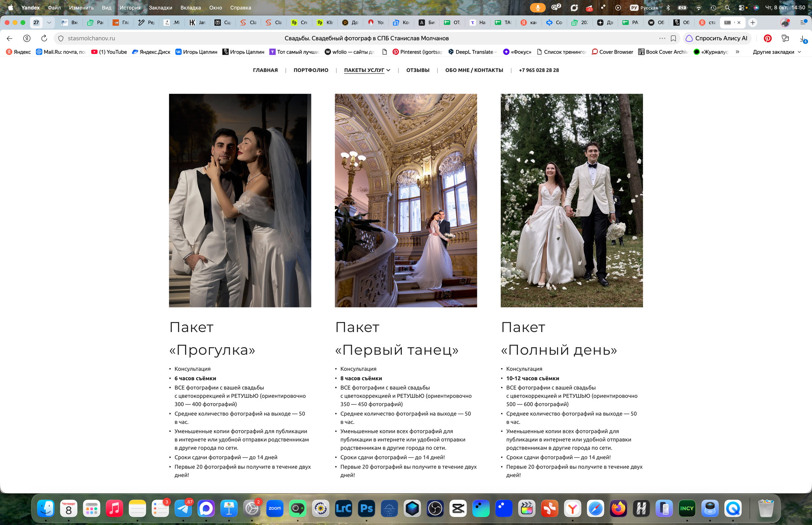Open the Bluetooth status menu
The image size is (812, 525).
pyautogui.click(x=668, y=8)
